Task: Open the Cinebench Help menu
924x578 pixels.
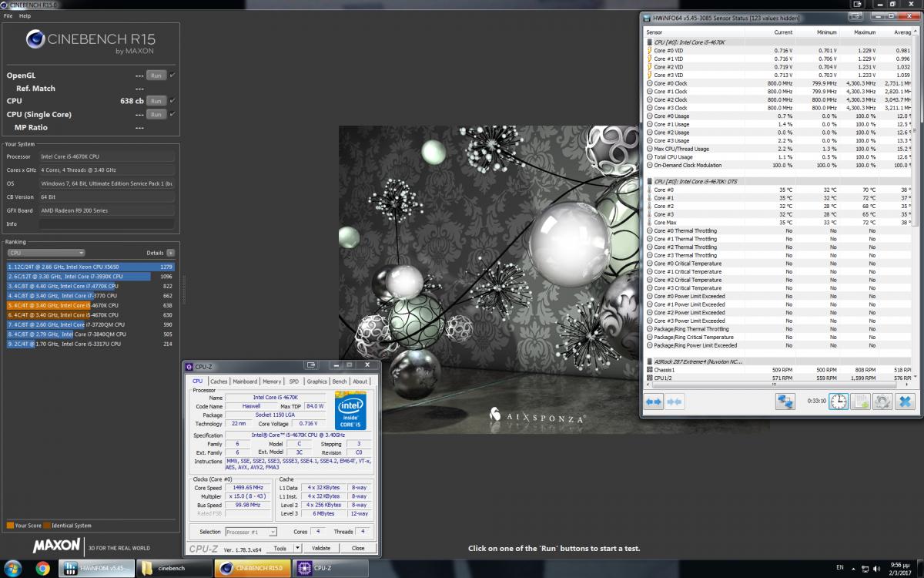Action: tap(25, 15)
